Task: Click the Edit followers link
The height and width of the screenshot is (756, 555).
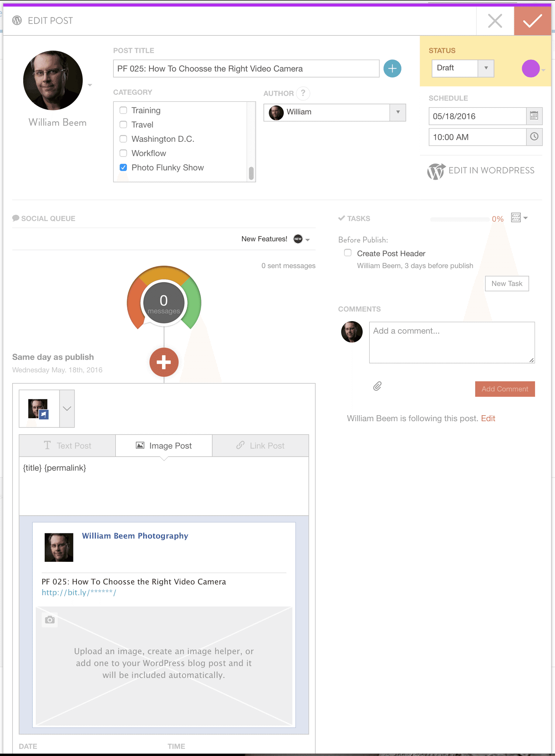Action: point(488,418)
